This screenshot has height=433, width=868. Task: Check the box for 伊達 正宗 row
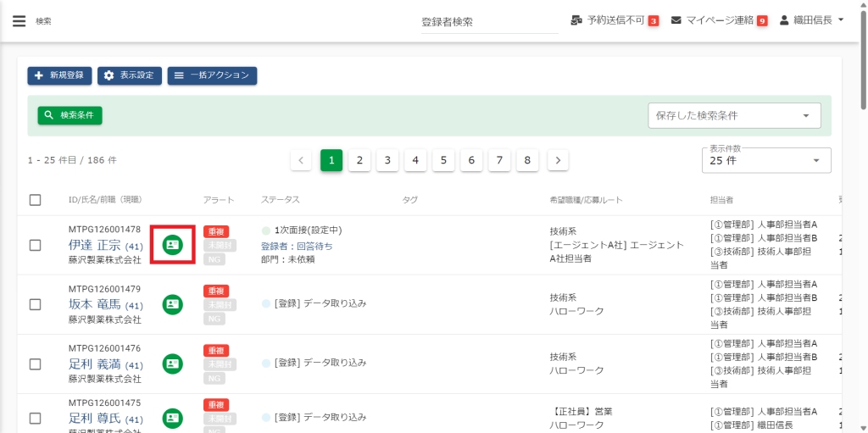point(35,245)
